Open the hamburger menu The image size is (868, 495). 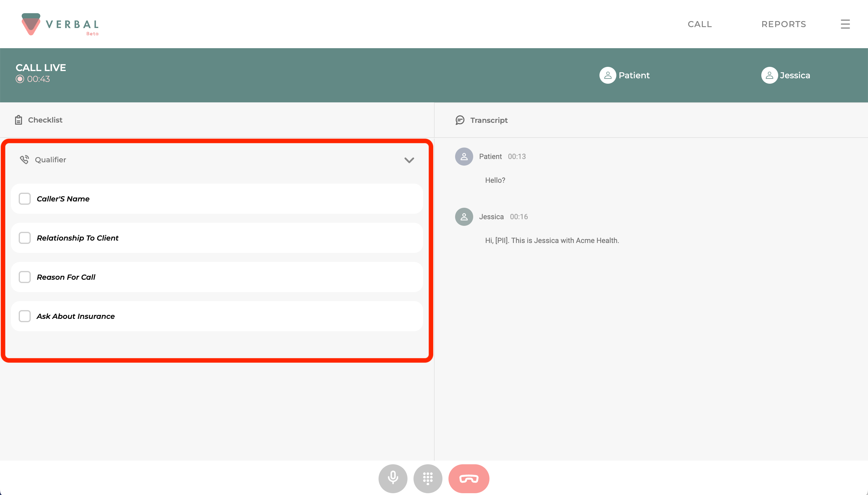coord(845,24)
